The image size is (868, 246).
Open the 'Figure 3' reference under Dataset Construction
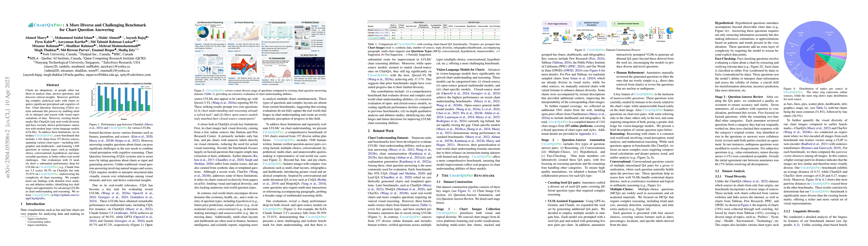coord(463,191)
